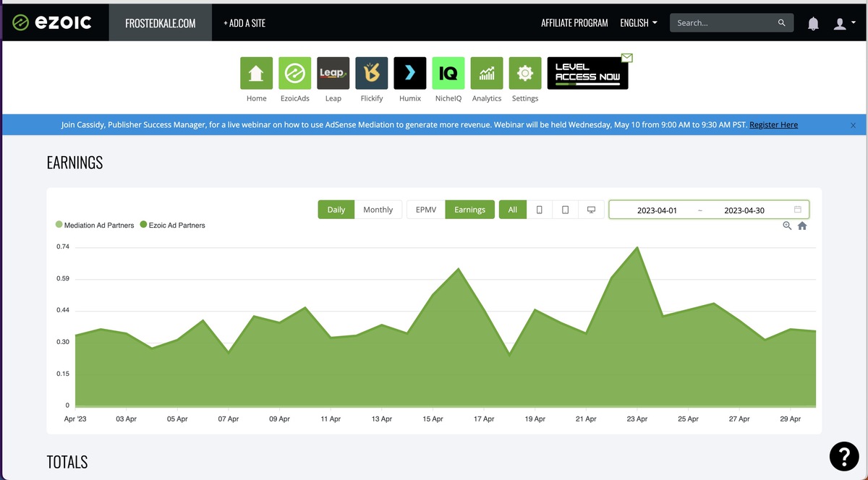
Task: Click the '15 Apr' axis label
Action: click(433, 419)
